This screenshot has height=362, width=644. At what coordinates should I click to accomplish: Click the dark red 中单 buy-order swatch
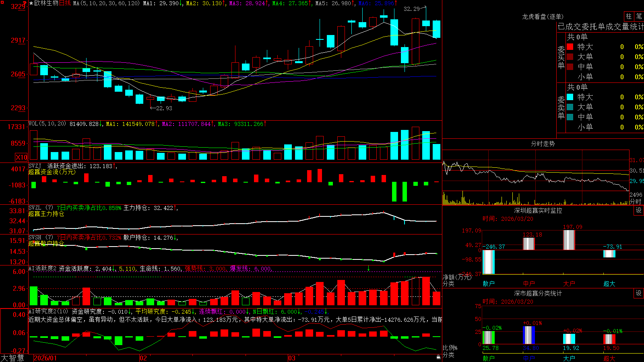pyautogui.click(x=570, y=67)
